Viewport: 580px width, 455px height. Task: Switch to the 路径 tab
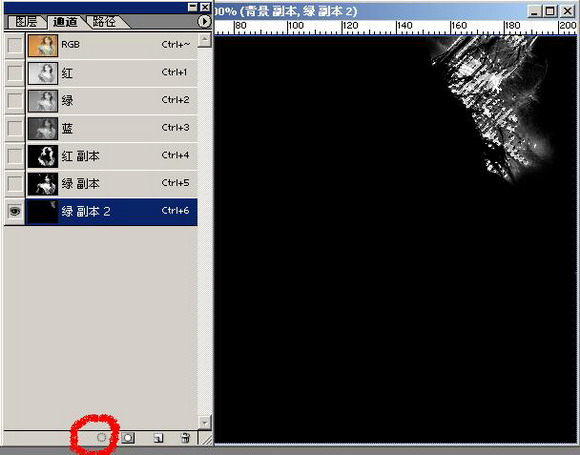coord(104,22)
